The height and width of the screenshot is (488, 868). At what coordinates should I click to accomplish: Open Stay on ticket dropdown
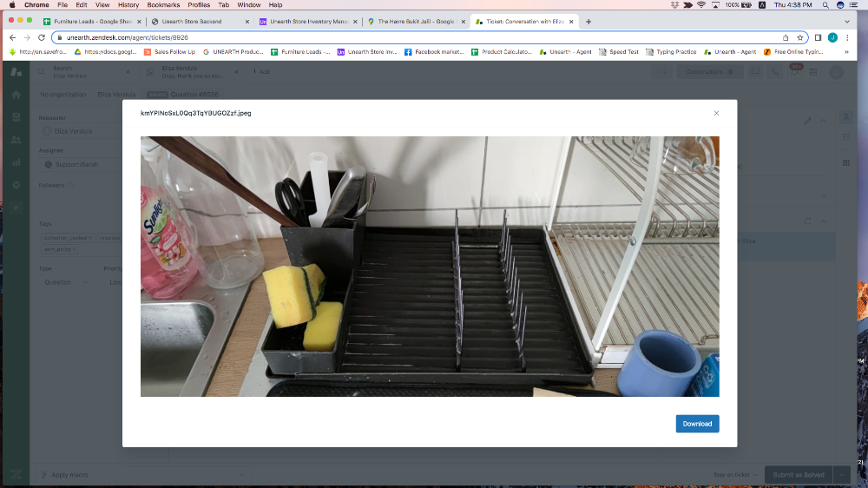tap(735, 475)
